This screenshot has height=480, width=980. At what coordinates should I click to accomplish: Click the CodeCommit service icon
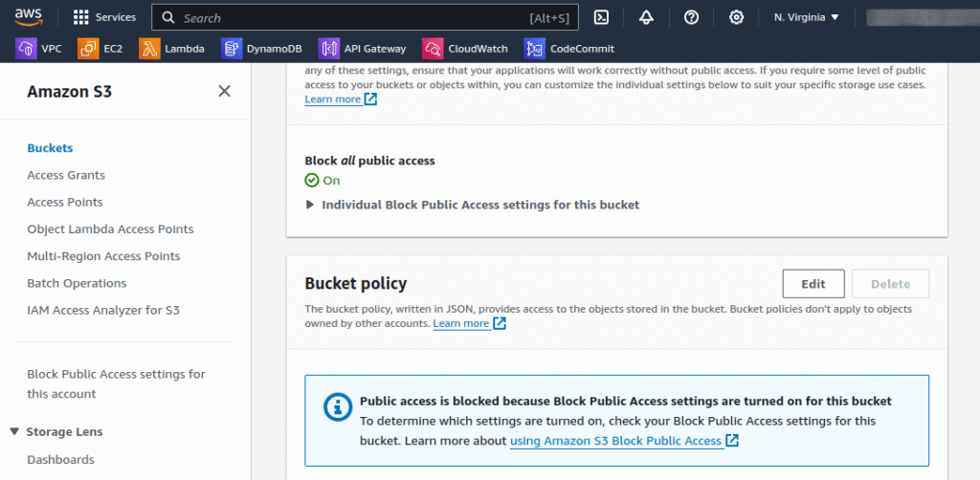coord(534,49)
